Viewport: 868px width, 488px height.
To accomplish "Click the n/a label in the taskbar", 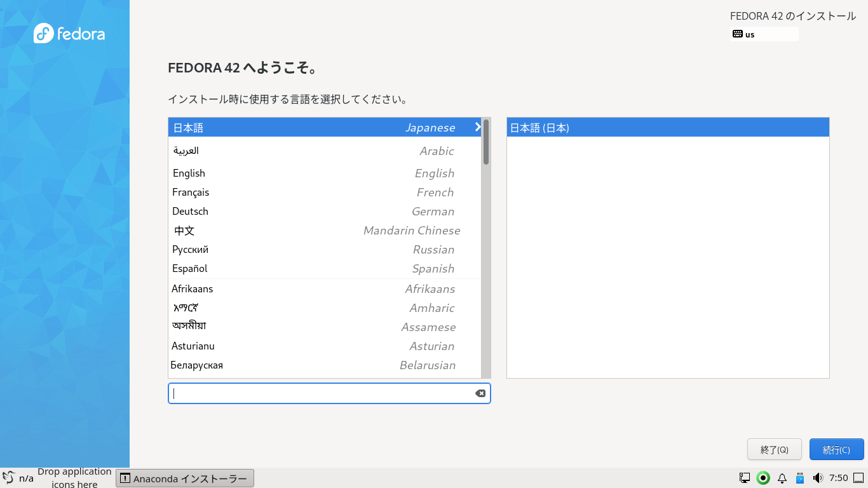I will coord(26,478).
